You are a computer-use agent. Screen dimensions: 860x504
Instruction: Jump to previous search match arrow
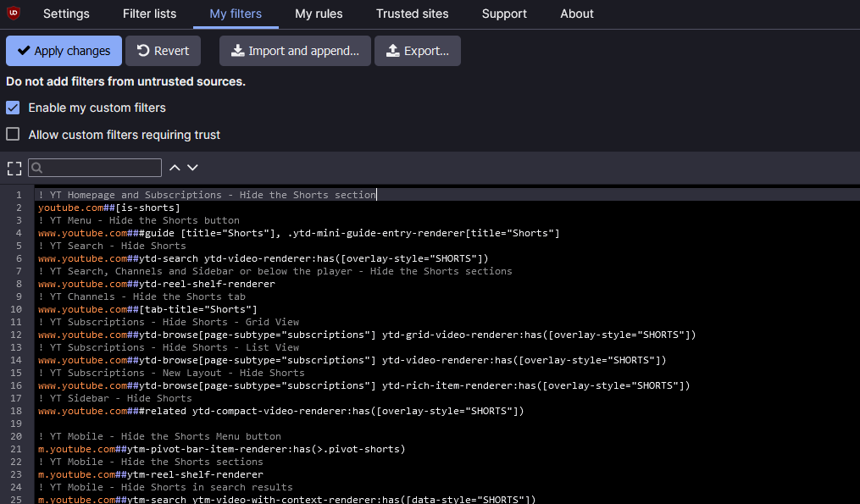click(x=175, y=168)
